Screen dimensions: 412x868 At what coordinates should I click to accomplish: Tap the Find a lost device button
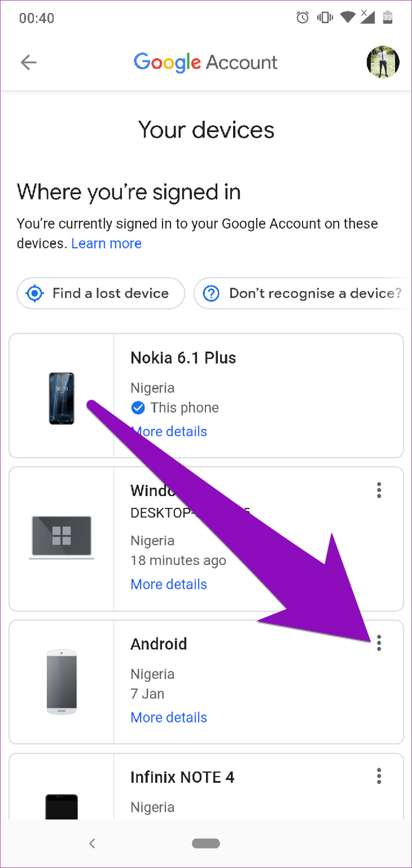tap(101, 293)
